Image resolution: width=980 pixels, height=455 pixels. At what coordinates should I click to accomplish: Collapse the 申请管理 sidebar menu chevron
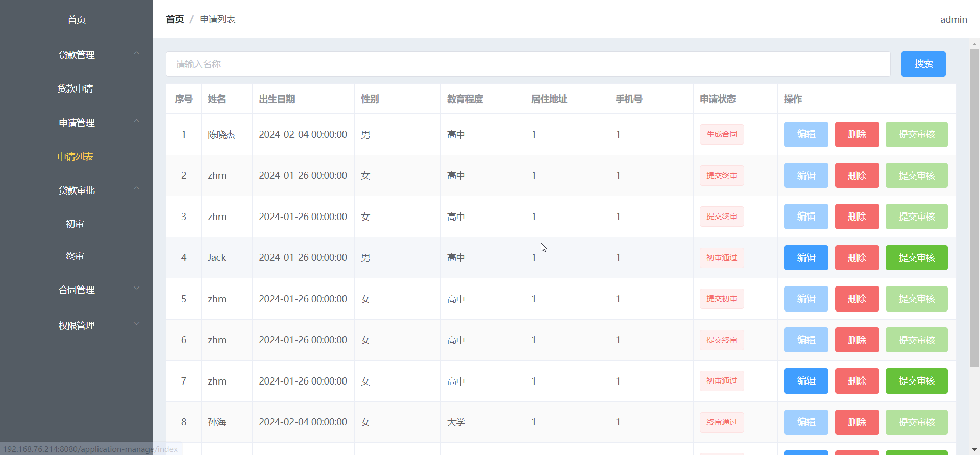[136, 121]
